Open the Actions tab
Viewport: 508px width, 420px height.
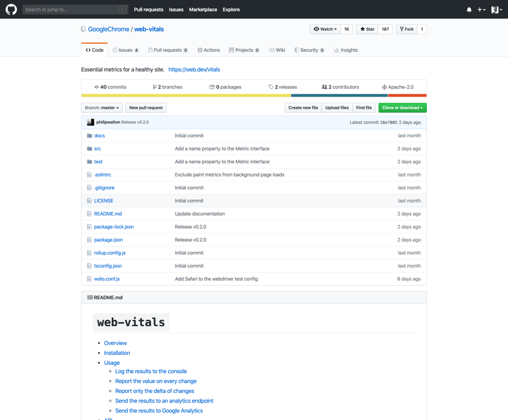209,50
